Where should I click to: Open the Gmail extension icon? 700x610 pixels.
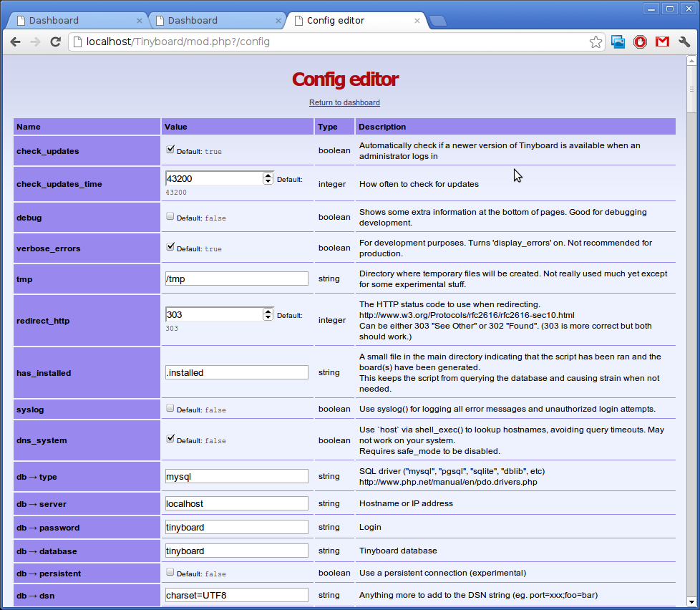662,42
